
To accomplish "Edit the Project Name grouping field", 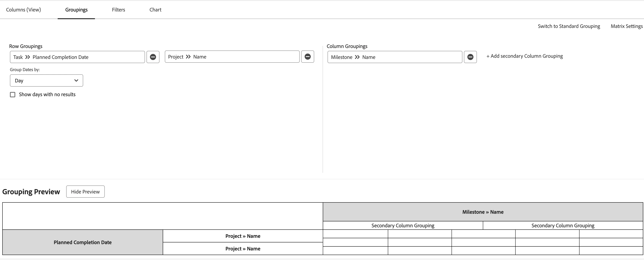I will 232,57.
